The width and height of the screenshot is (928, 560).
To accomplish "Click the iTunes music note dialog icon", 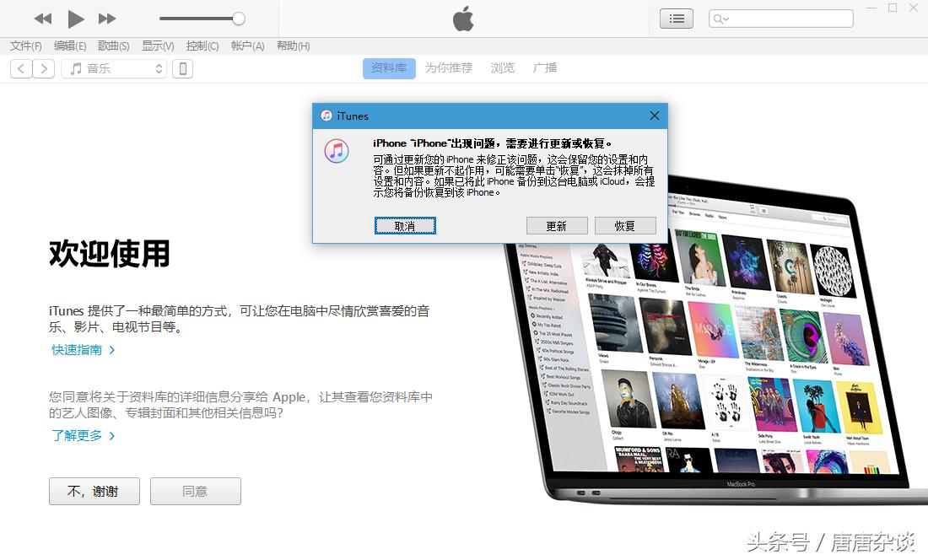I will (x=336, y=151).
